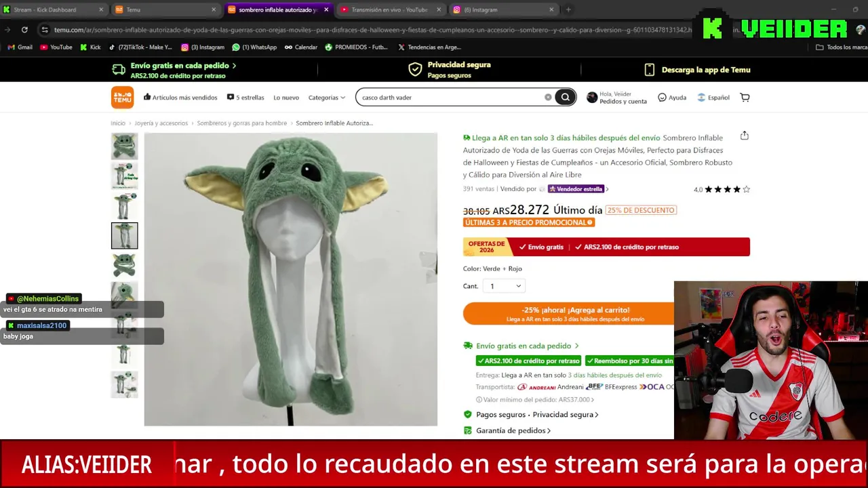Click the browser address bar URL

coord(372,30)
